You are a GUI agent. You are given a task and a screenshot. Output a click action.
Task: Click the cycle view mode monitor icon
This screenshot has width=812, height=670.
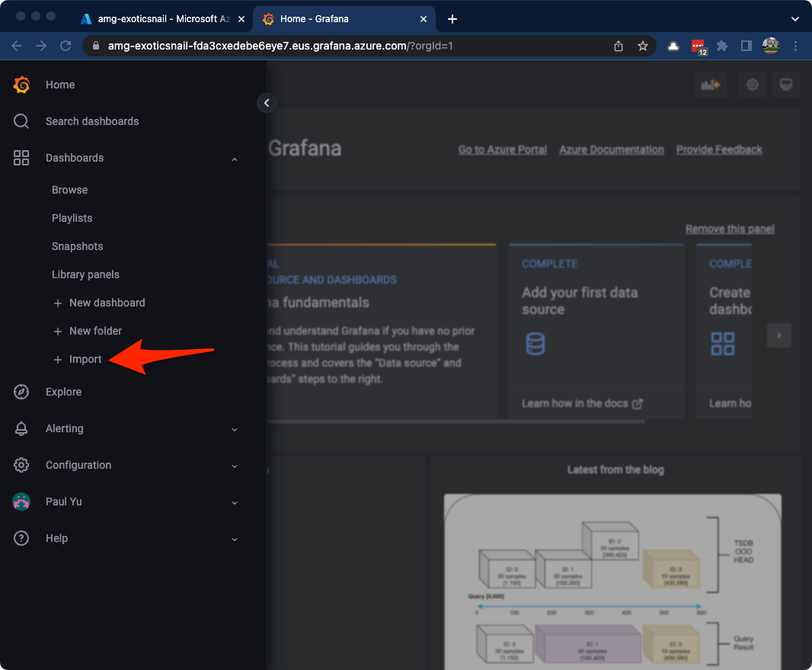786,85
